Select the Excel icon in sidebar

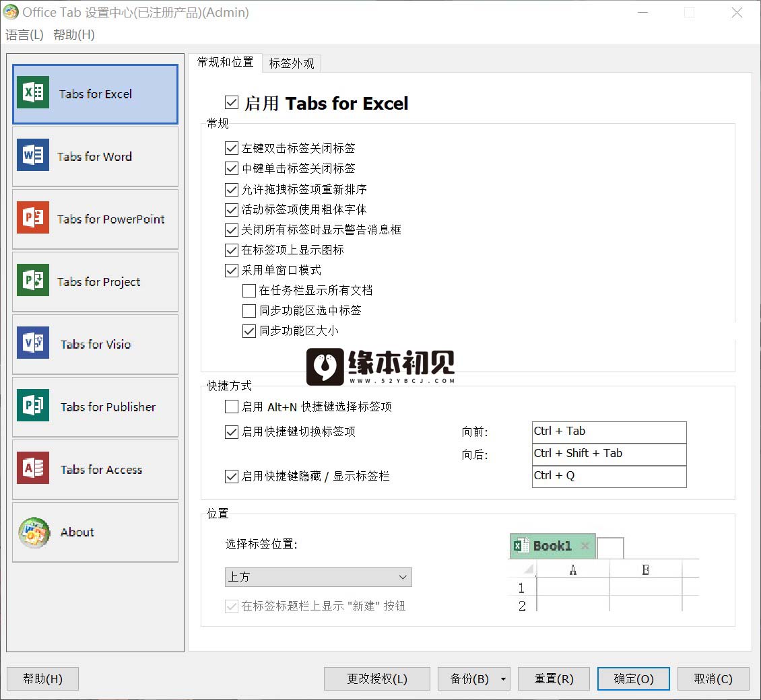[x=33, y=92]
